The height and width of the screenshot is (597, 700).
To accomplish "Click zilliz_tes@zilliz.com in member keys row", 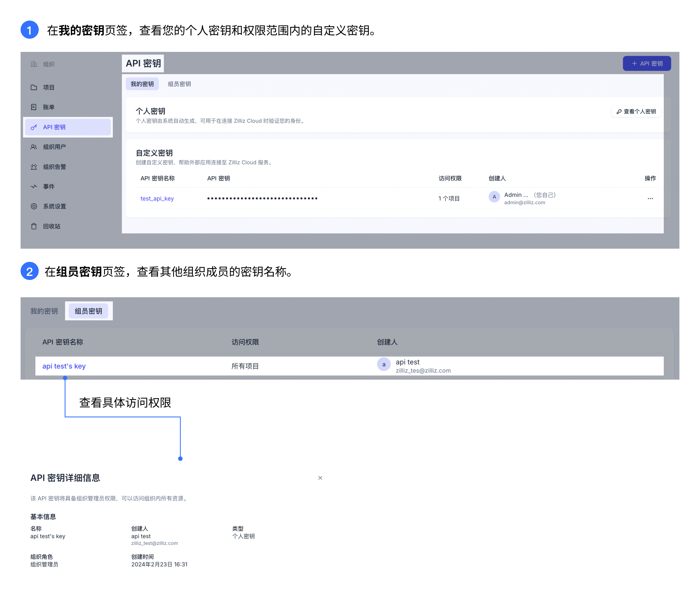I will point(423,370).
